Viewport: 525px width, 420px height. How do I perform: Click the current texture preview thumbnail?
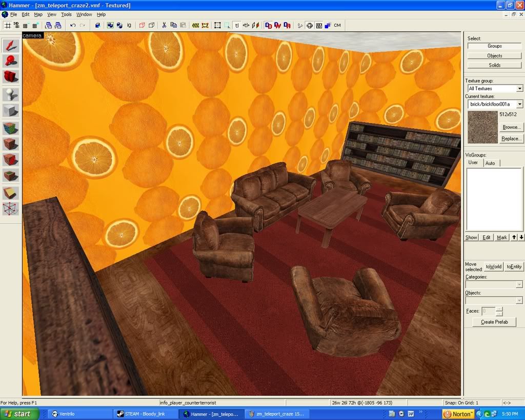coord(482,127)
